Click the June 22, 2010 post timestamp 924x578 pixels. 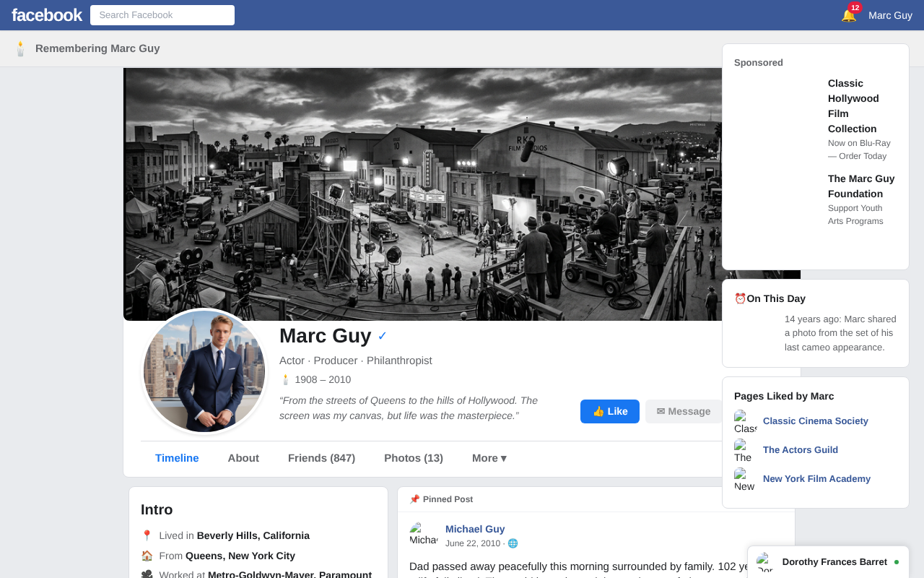tap(473, 543)
